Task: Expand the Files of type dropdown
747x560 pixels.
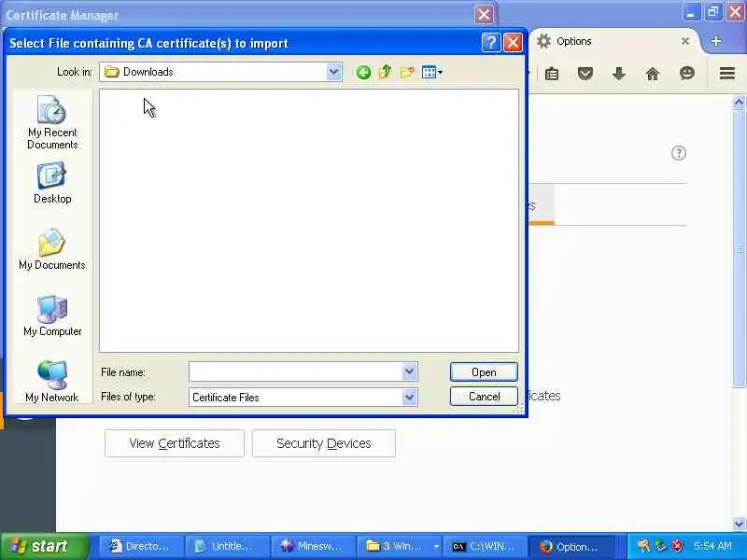Action: 409,397
